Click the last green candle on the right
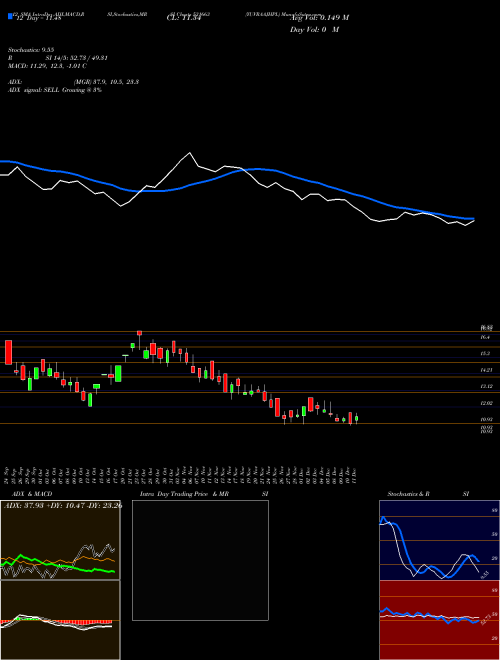The image size is (500, 660). tap(356, 418)
